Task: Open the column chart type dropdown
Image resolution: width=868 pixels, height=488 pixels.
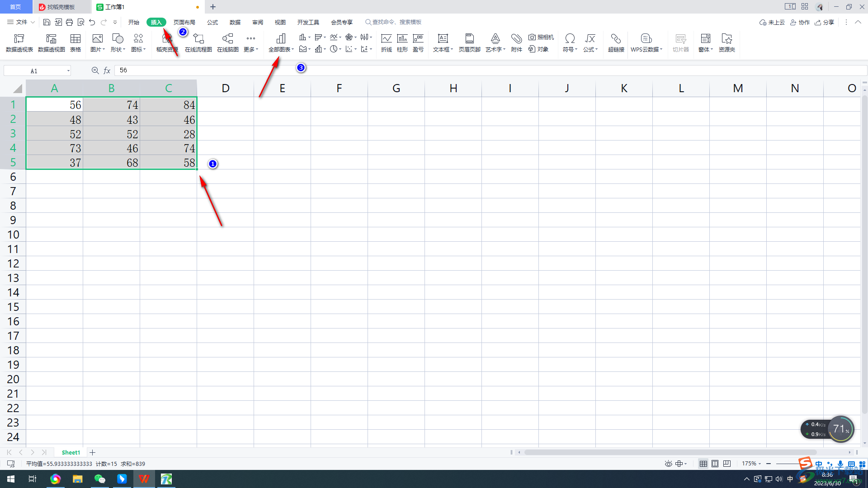Action: click(x=305, y=37)
